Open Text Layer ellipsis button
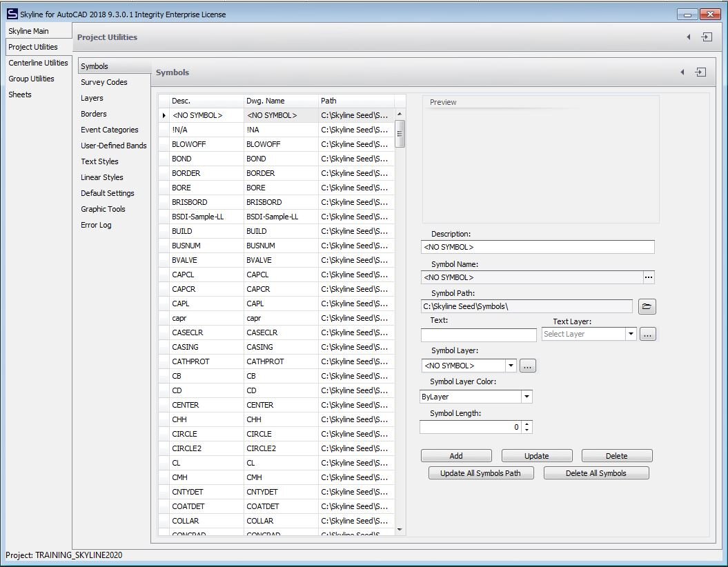The height and width of the screenshot is (567, 728). [648, 334]
